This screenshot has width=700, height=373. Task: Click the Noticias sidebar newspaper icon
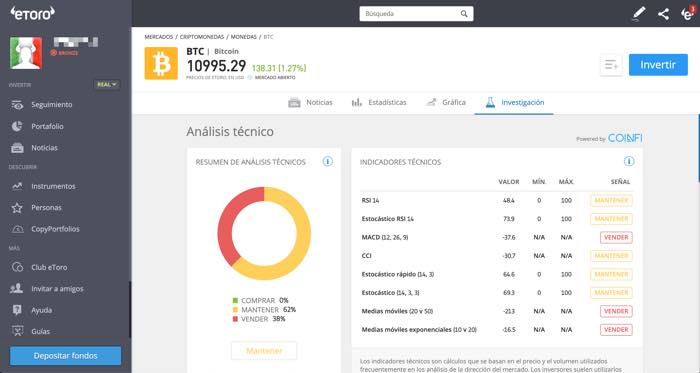coord(17,148)
